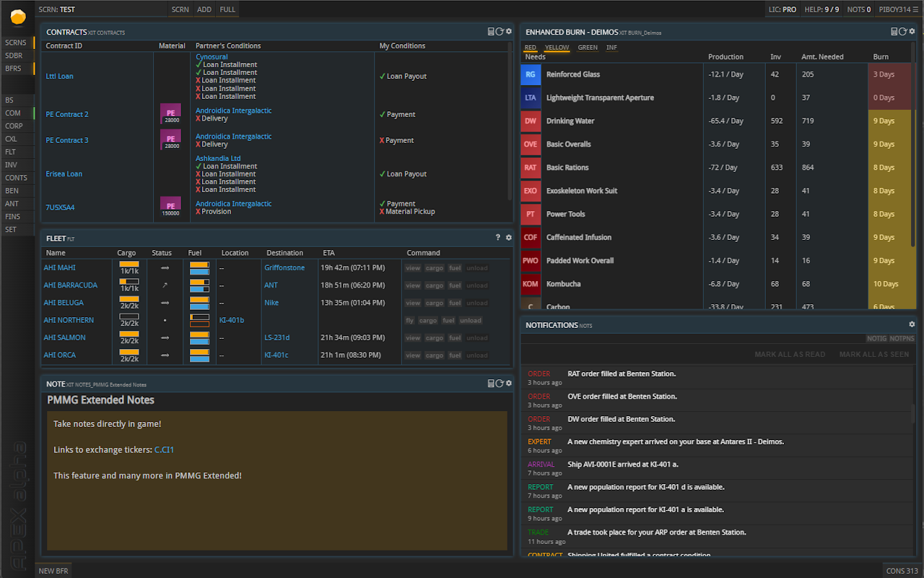Select the NOTIG notifications tab

[876, 338]
